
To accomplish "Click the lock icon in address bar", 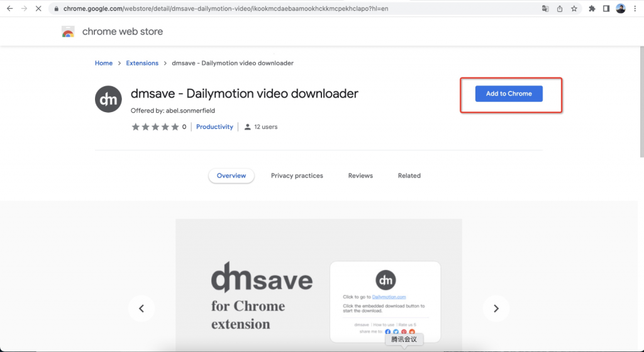I will click(57, 9).
